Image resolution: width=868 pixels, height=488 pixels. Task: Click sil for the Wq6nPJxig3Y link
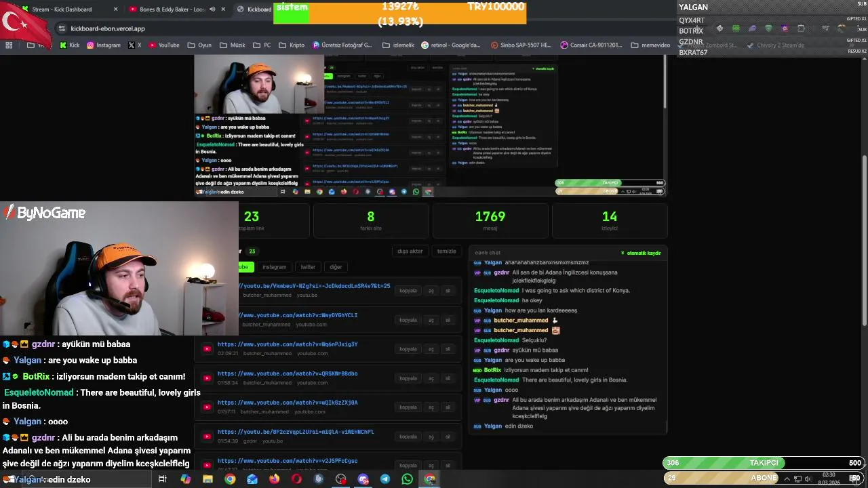(x=448, y=349)
